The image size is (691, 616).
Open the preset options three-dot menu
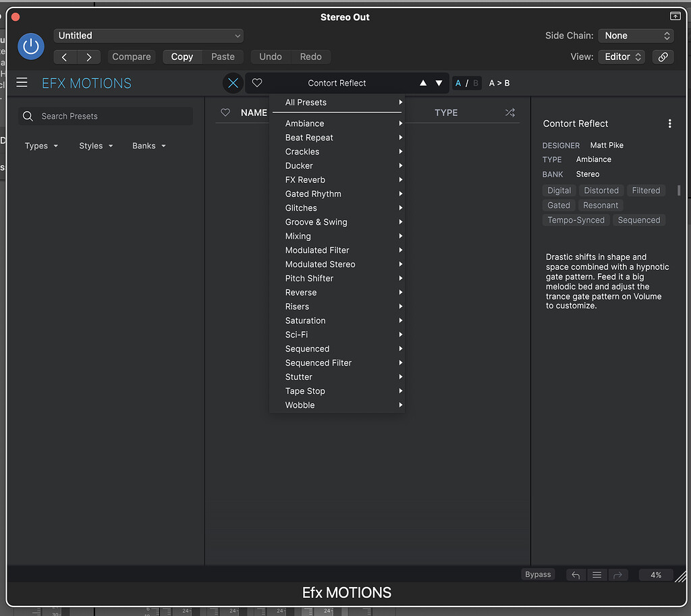[x=670, y=123]
